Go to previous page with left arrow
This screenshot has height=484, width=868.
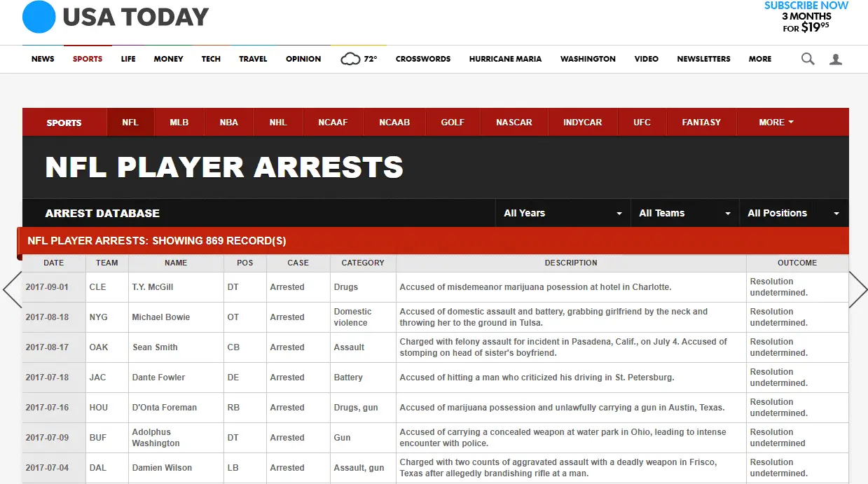(x=13, y=289)
